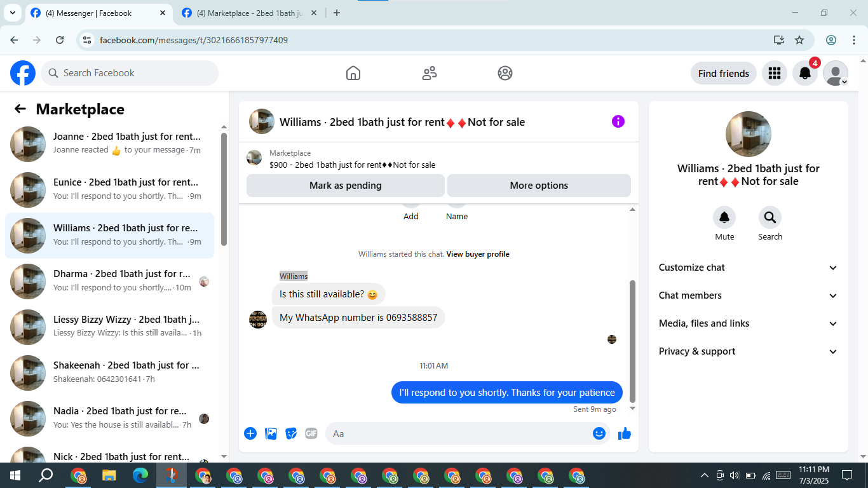Open the emoji picker in message box

click(599, 433)
